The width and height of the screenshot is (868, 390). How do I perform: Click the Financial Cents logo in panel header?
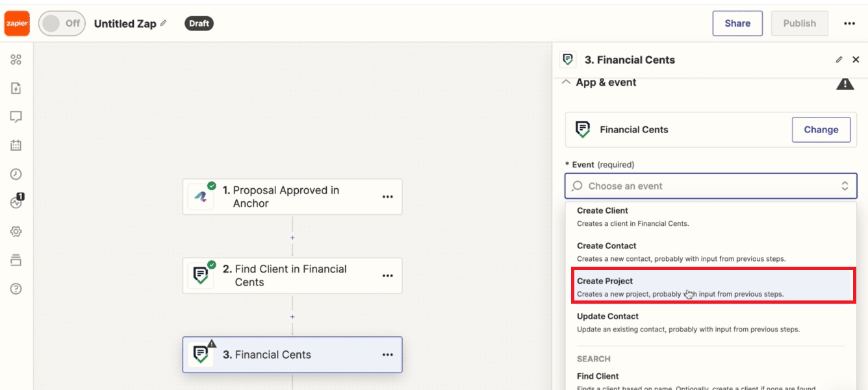tap(568, 60)
